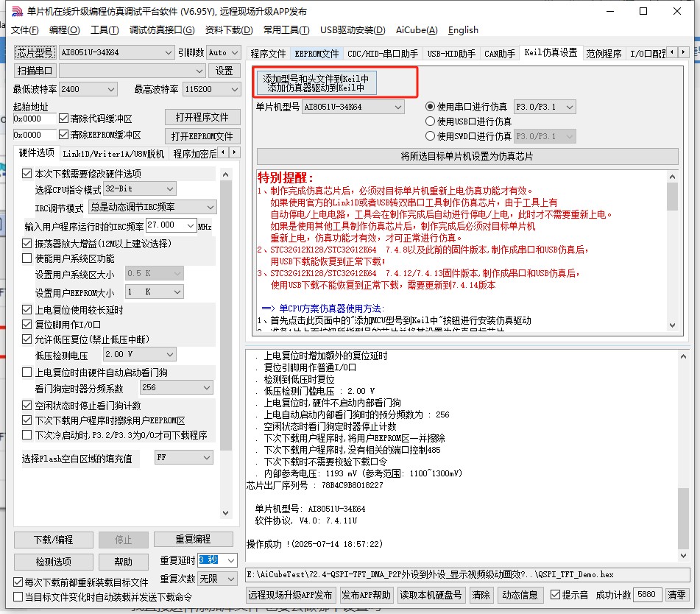Image resolution: width=700 pixels, height=614 pixels.
Task: Switch language via English menu
Action: (463, 30)
